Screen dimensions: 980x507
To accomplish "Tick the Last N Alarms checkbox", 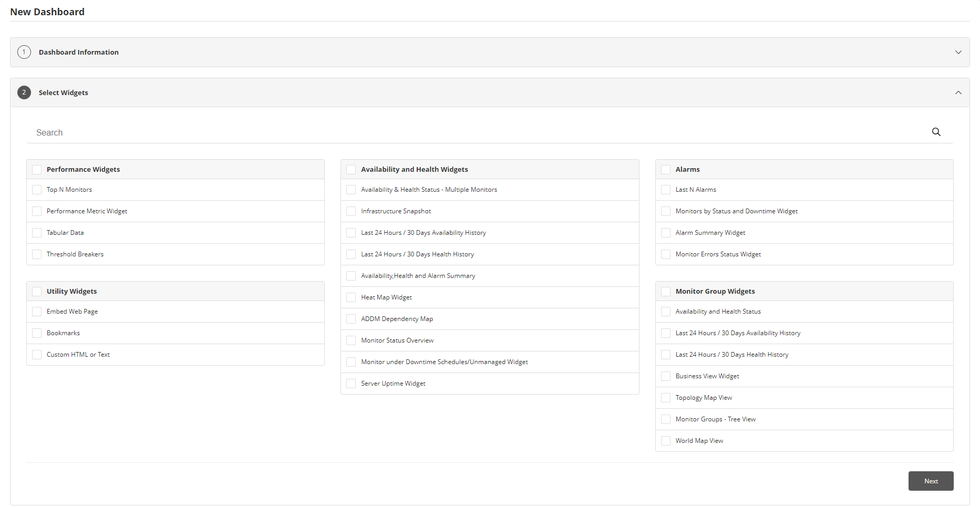I will click(x=666, y=190).
